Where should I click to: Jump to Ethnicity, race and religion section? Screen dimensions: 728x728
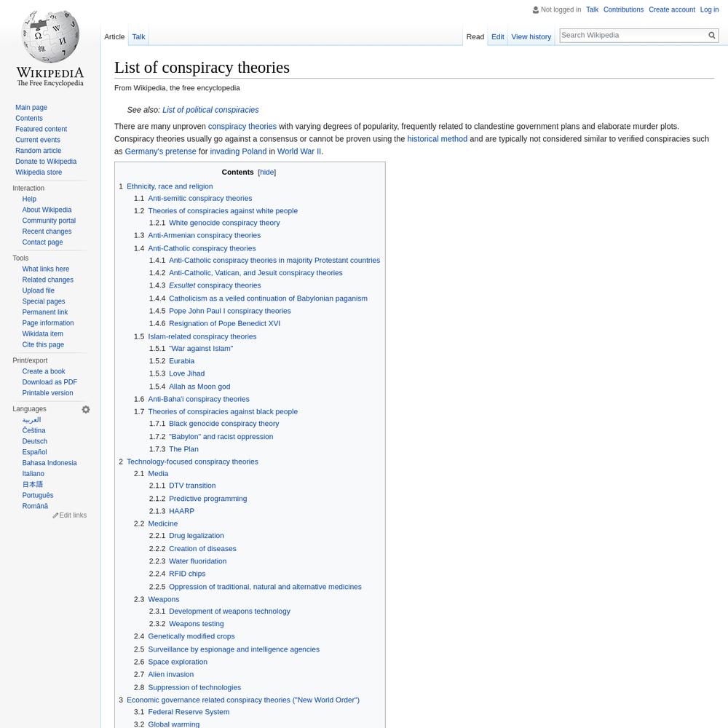(170, 186)
